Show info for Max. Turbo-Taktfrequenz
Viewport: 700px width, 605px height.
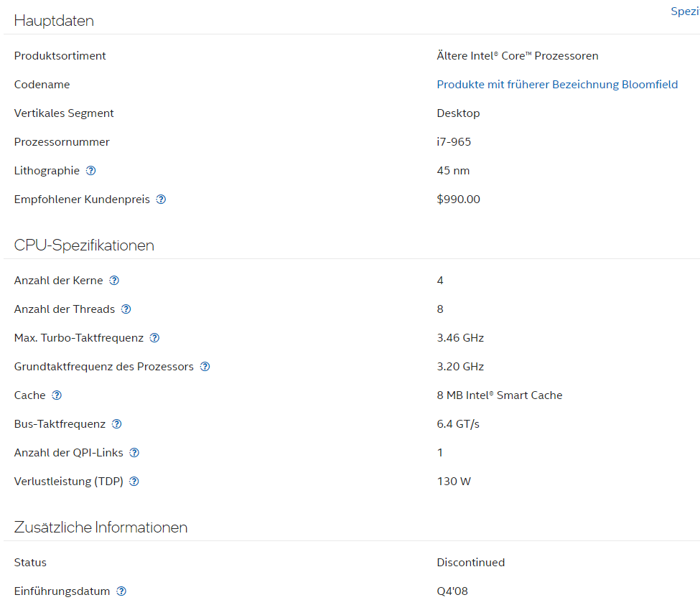(154, 338)
